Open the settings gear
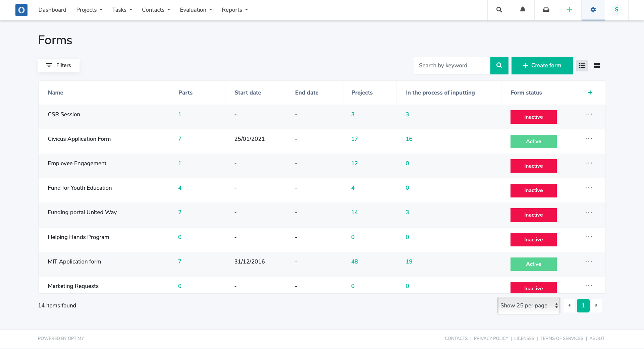 [x=593, y=10]
